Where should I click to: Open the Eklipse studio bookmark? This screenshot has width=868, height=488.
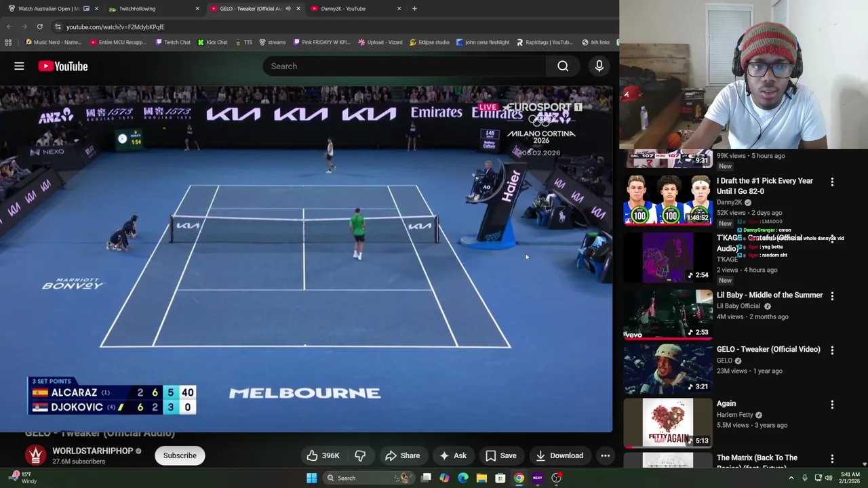click(429, 42)
